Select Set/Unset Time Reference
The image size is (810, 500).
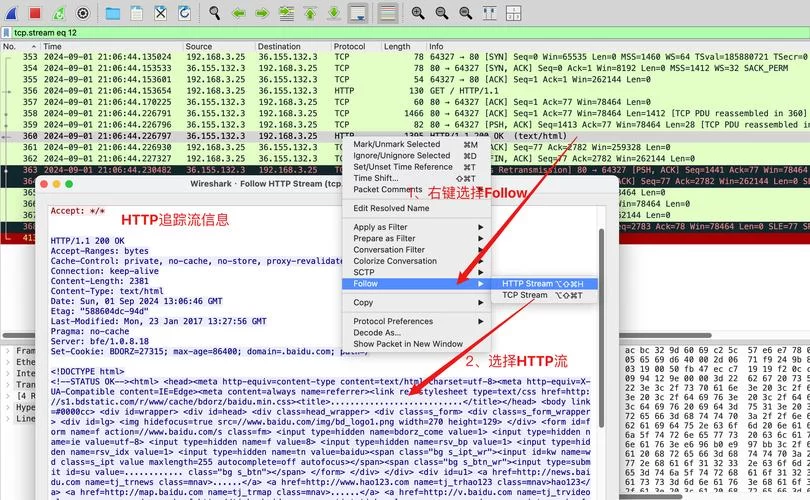(x=416, y=167)
